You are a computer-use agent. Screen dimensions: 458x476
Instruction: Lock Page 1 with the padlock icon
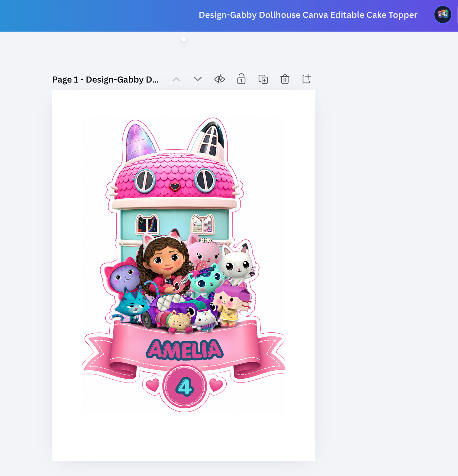[x=241, y=79]
